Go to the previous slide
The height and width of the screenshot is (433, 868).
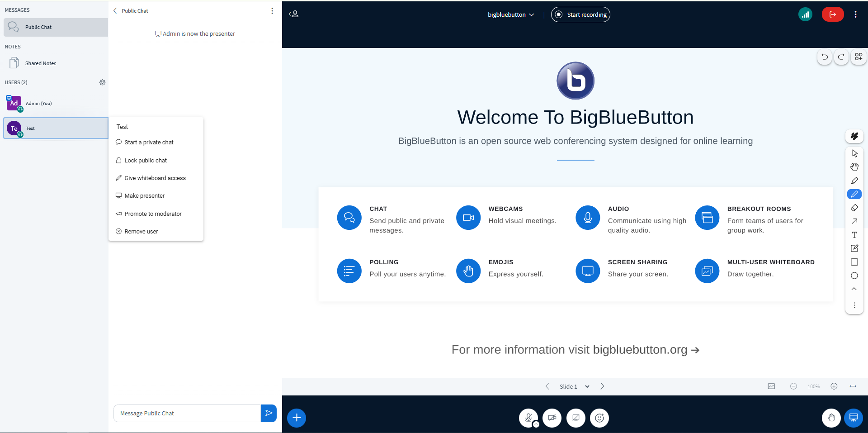[547, 386]
